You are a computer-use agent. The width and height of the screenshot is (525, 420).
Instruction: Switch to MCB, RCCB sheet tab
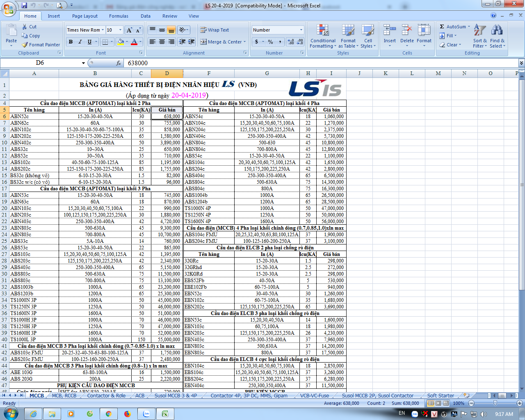click(64, 395)
